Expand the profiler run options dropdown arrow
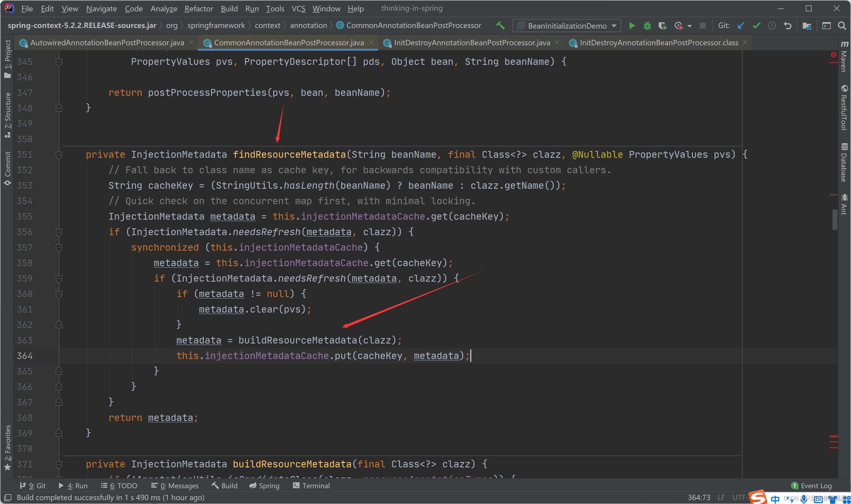Screen dimensions: 851x504 coord(690,26)
